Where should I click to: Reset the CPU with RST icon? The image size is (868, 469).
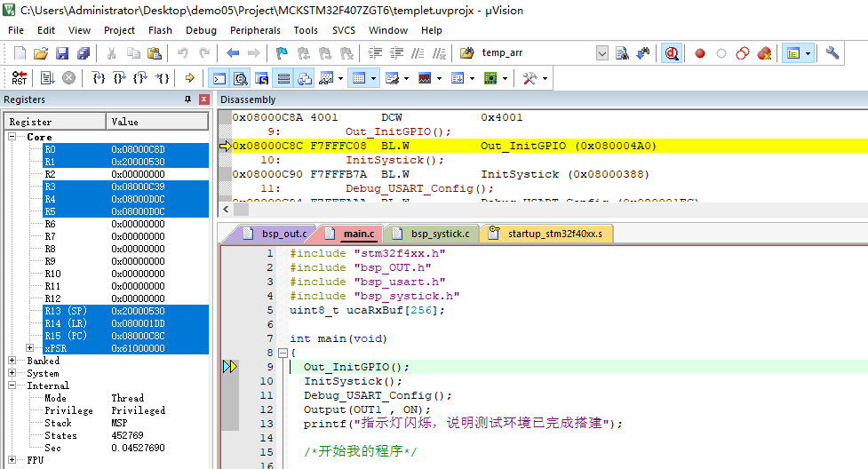(x=20, y=78)
